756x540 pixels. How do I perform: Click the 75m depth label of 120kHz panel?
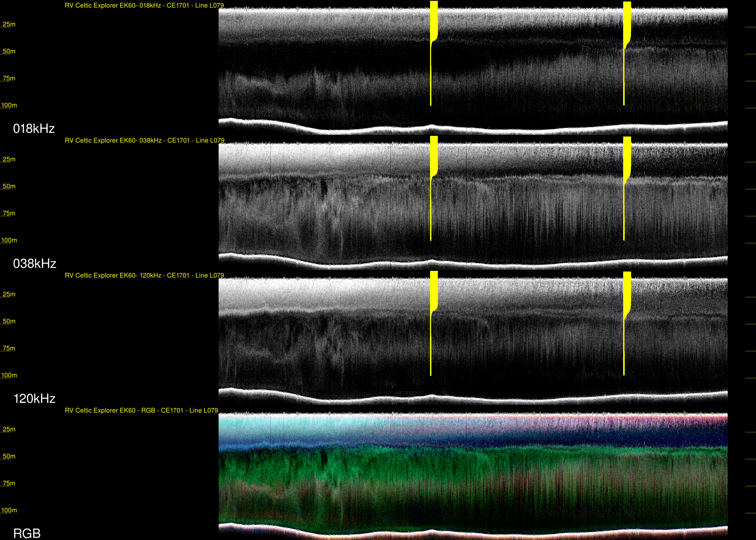pyautogui.click(x=9, y=348)
